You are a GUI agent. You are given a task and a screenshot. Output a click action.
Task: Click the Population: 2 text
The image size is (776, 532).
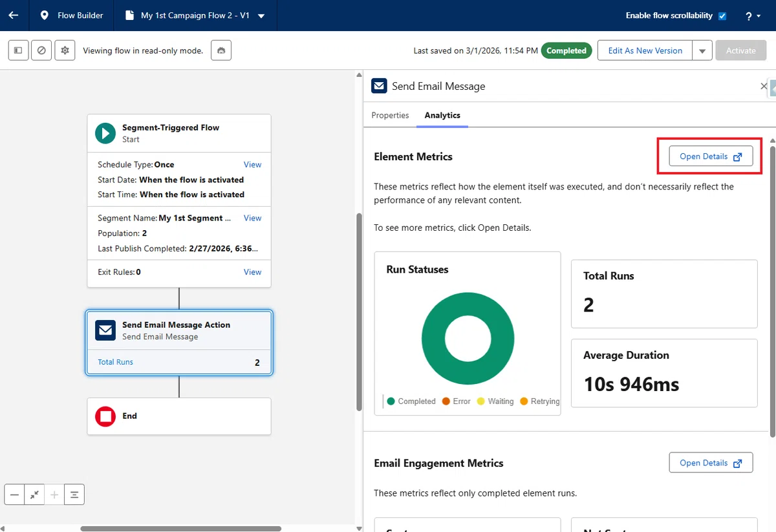pos(122,233)
